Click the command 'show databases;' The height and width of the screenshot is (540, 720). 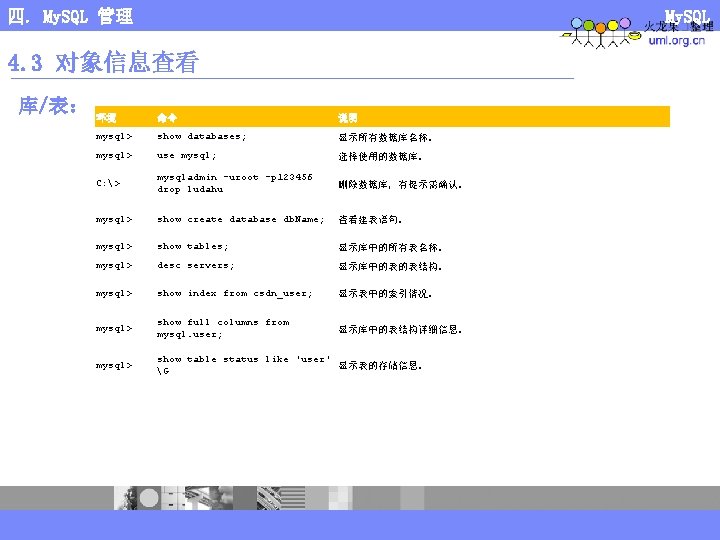[x=202, y=136]
